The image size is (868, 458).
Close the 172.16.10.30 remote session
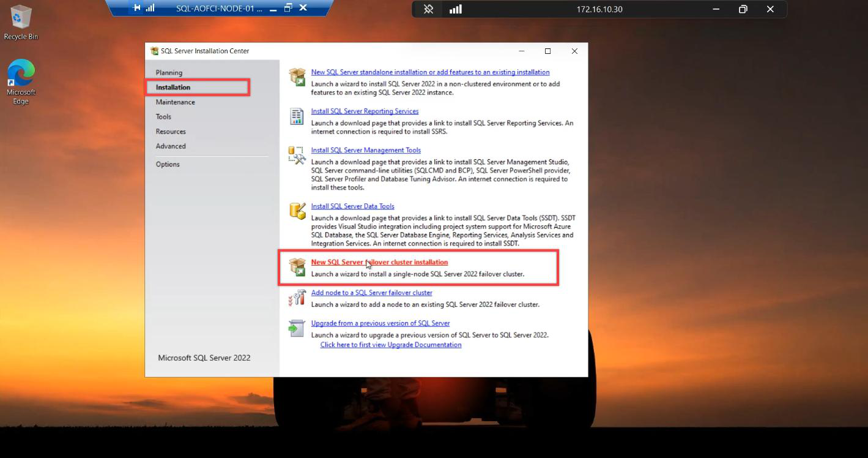770,9
